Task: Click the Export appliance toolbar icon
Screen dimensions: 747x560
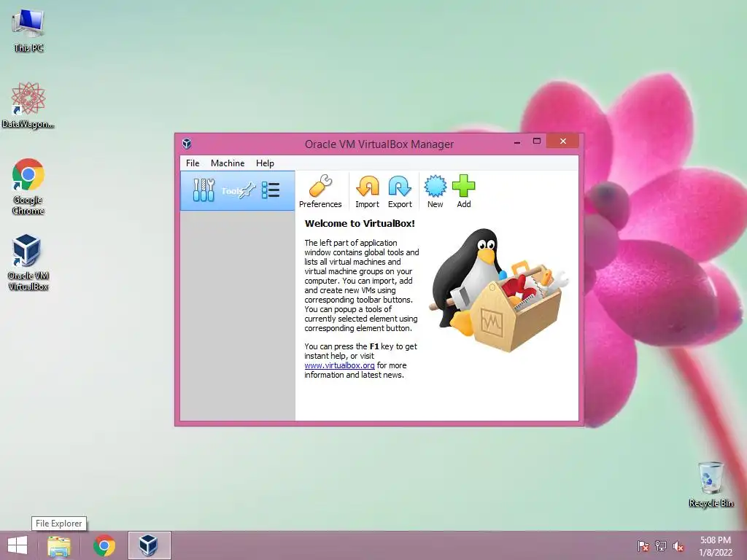Action: point(400,191)
